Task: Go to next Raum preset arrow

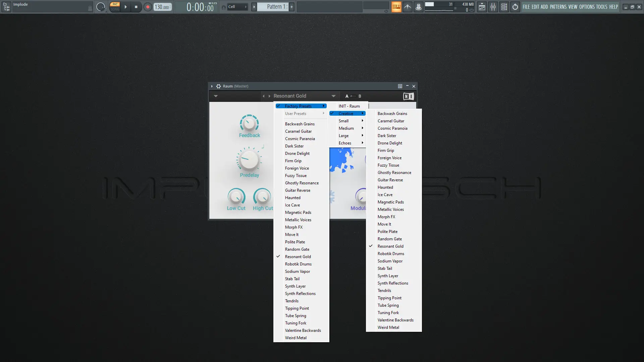Action: pyautogui.click(x=269, y=96)
